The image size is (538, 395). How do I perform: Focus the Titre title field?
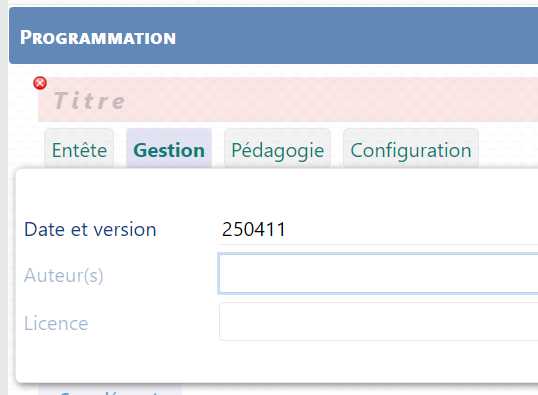coord(288,100)
